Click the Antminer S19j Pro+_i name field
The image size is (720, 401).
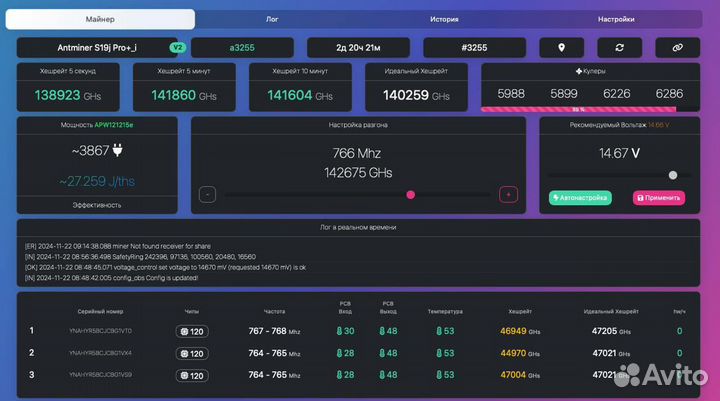pos(90,47)
